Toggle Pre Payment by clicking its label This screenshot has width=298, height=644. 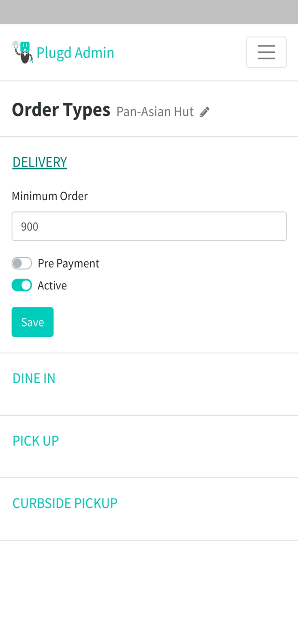pyautogui.click(x=68, y=263)
